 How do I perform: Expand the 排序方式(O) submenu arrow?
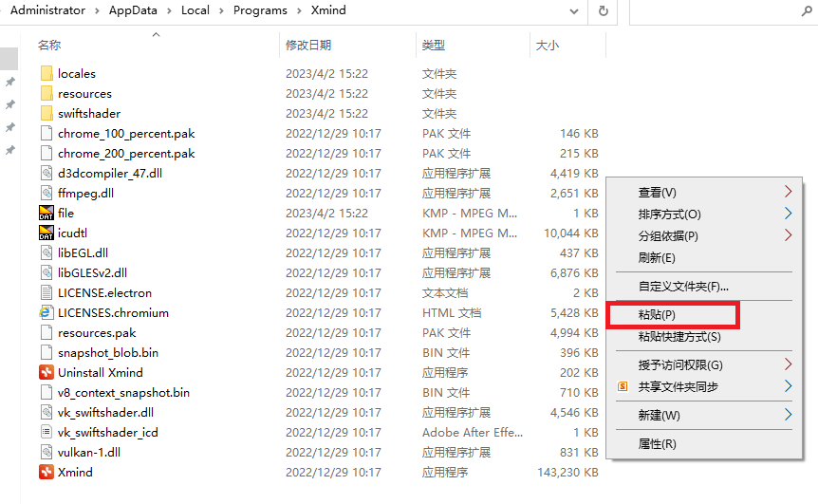(x=788, y=214)
